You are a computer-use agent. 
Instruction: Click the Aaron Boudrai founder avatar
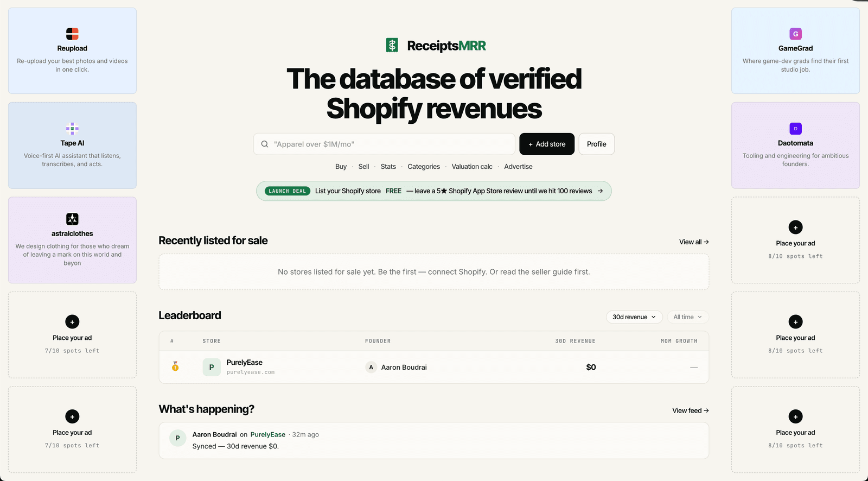(371, 367)
